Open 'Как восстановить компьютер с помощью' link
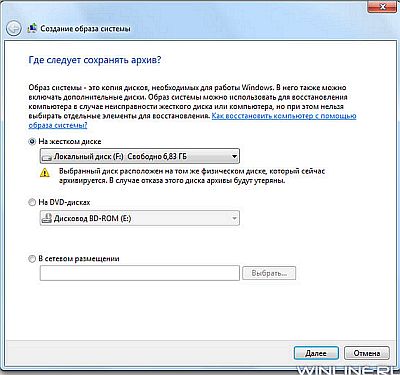 [284, 116]
